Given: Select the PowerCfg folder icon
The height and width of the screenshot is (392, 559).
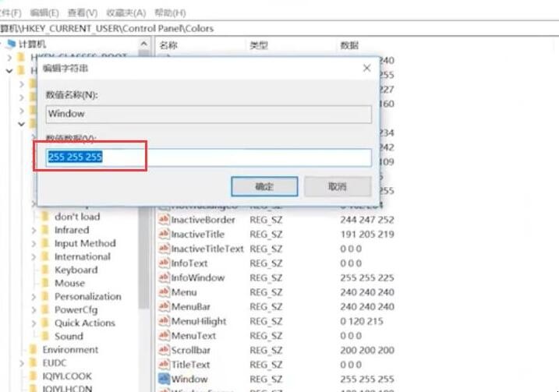Looking at the screenshot, I should pos(45,309).
